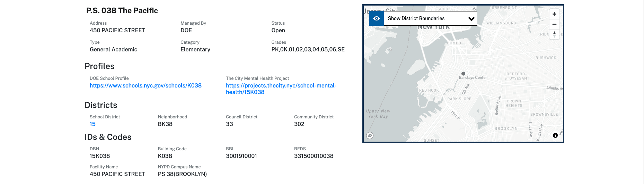The width and height of the screenshot is (644, 184).
Task: Zoom out on the map
Action: [x=554, y=24]
